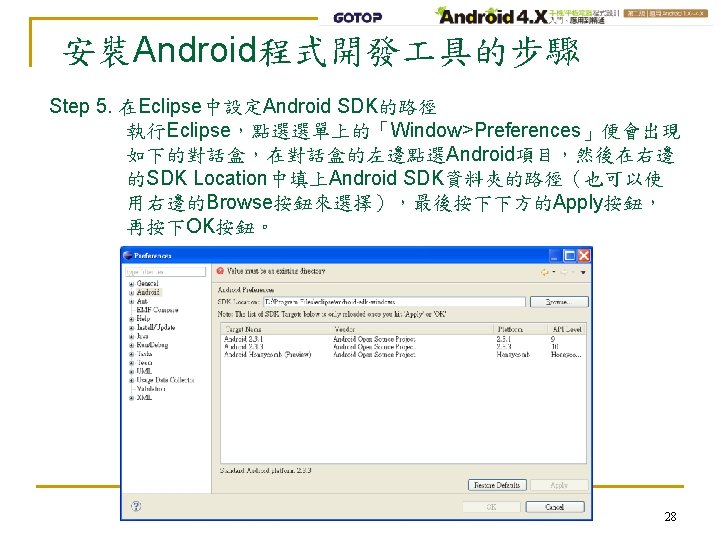This screenshot has width=720, height=540.
Task: Select the Android 2.3.1 target row
Action: [x=403, y=339]
